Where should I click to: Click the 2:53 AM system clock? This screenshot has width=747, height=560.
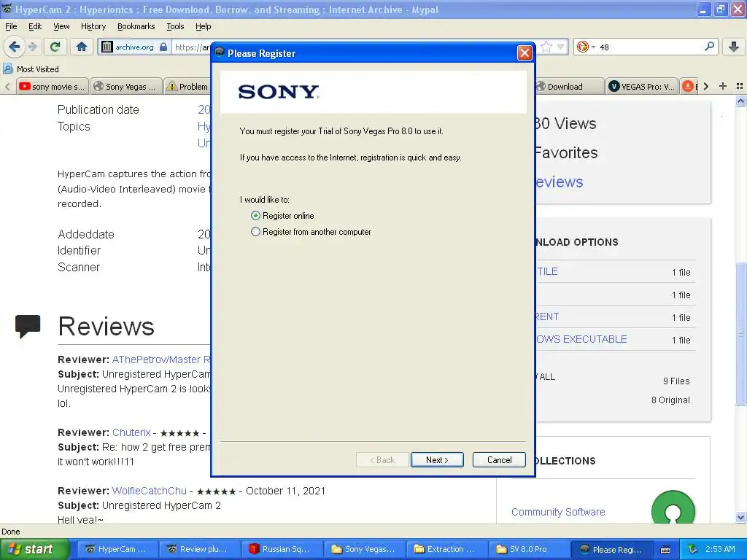(x=720, y=549)
